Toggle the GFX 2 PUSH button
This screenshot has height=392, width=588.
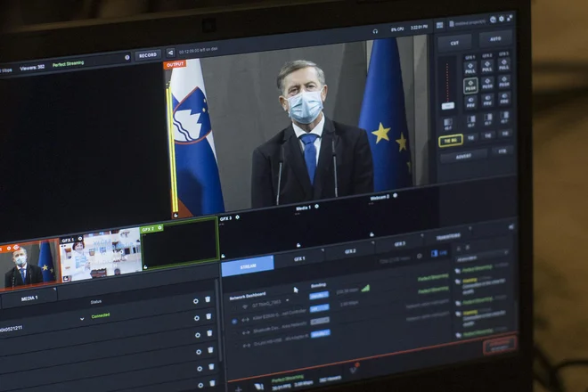(487, 84)
